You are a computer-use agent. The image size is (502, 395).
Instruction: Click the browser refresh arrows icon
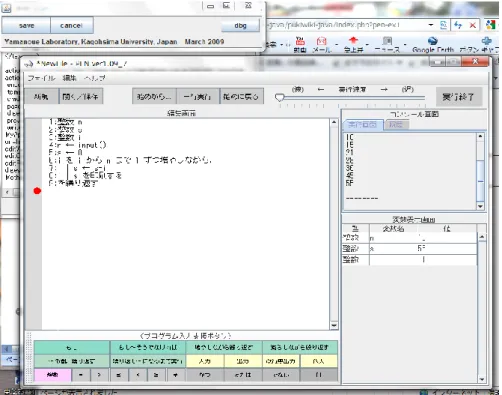pos(458,25)
